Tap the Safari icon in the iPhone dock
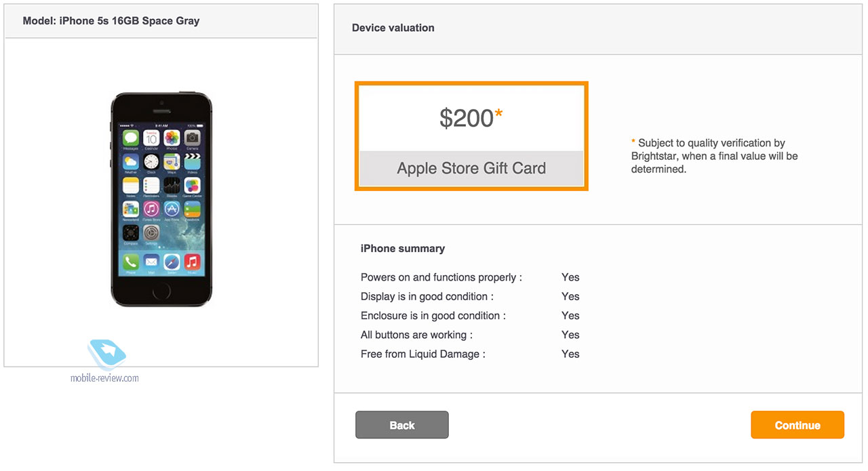 [172, 262]
